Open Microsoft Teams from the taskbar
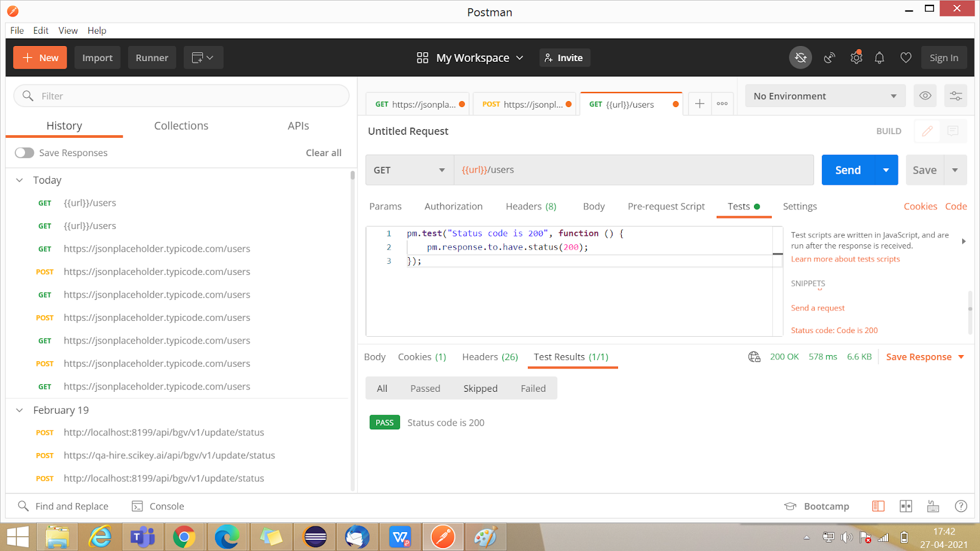980x551 pixels. [142, 537]
